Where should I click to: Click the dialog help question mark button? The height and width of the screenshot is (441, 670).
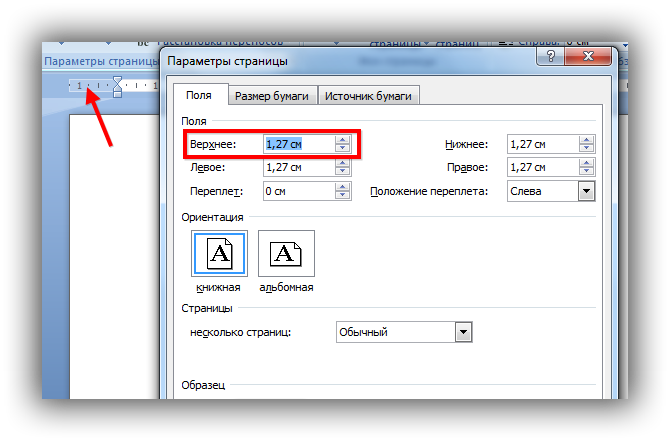(551, 56)
